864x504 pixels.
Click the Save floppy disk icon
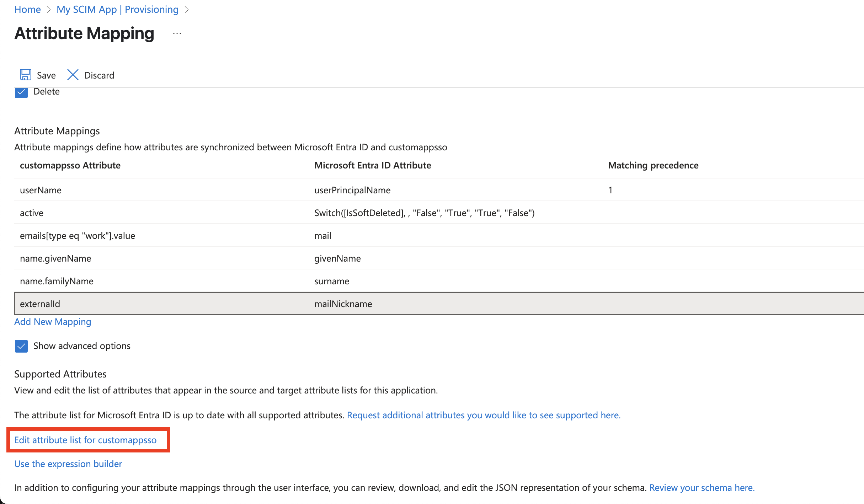pos(26,75)
